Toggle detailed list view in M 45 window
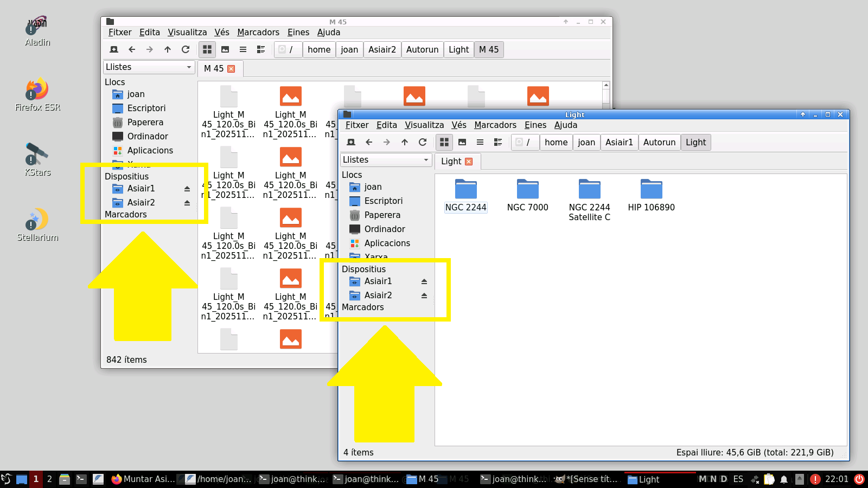868x488 pixels. point(261,49)
